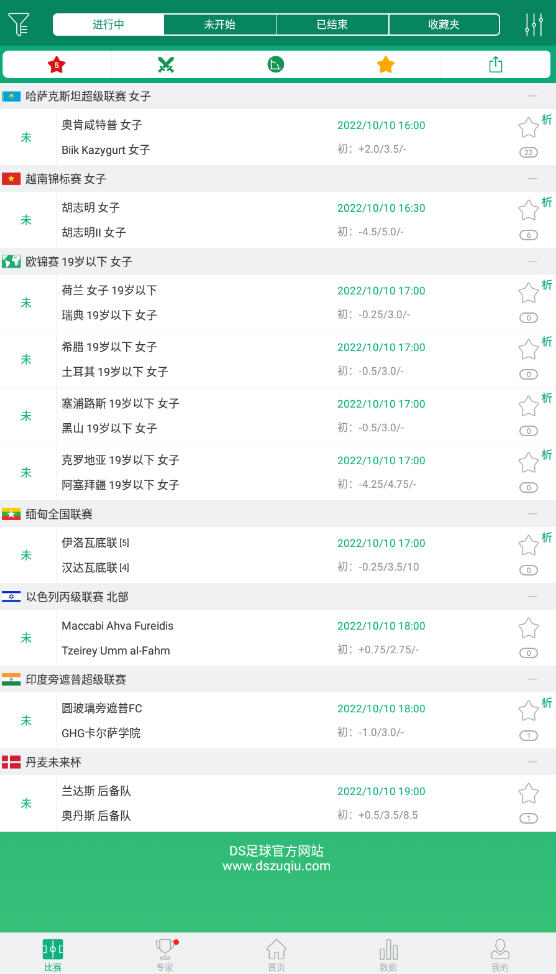Viewport: 556px width, 974px height.
Task: Tap the crossed swords icon
Action: 166,64
